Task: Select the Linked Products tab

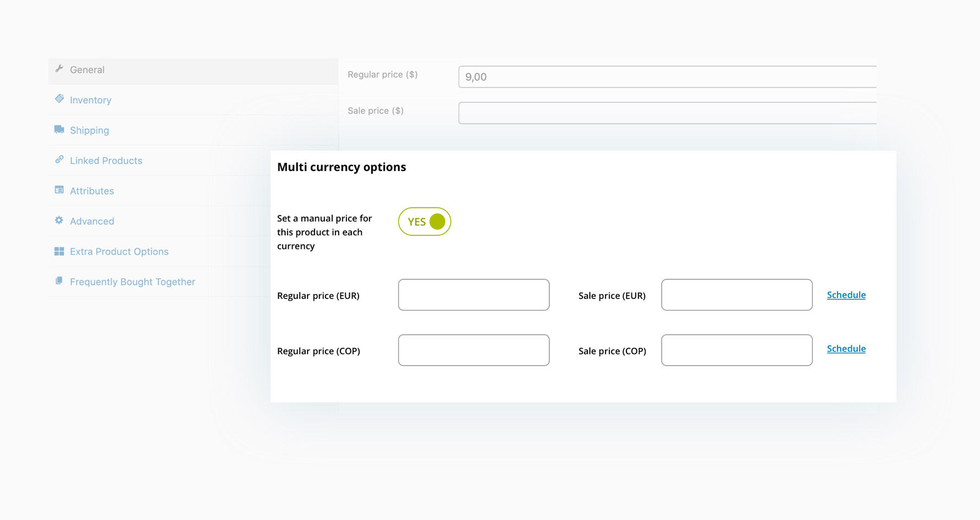Action: [159, 161]
